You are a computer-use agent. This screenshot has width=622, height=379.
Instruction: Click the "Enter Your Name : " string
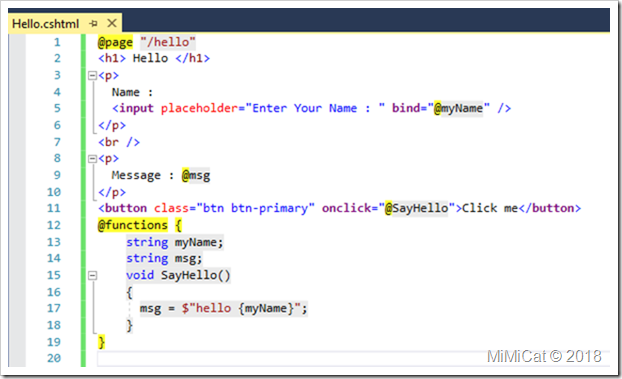point(315,108)
